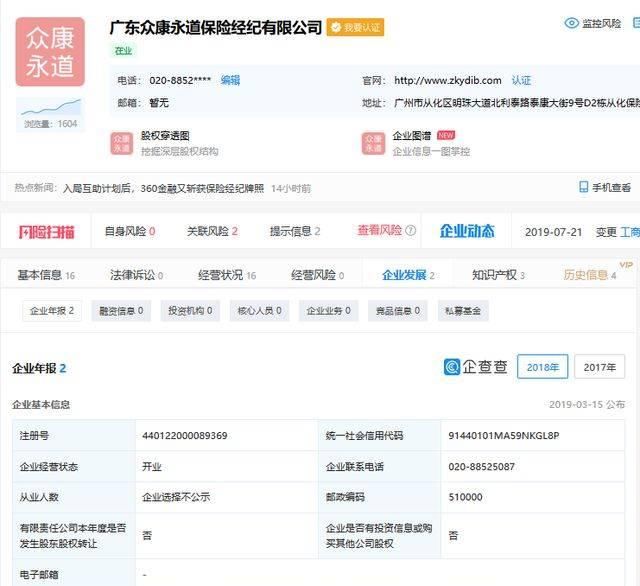Click the 众康永道 company logo

click(50, 52)
